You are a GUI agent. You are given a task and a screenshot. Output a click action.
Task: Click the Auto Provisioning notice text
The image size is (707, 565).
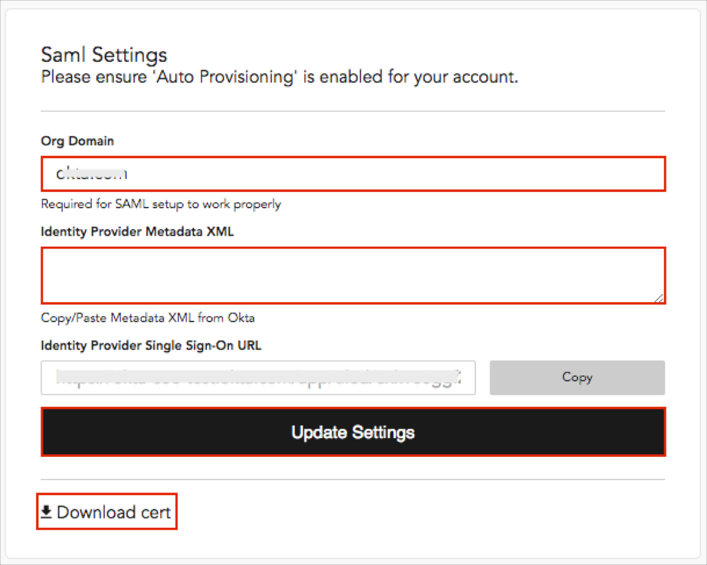(279, 76)
